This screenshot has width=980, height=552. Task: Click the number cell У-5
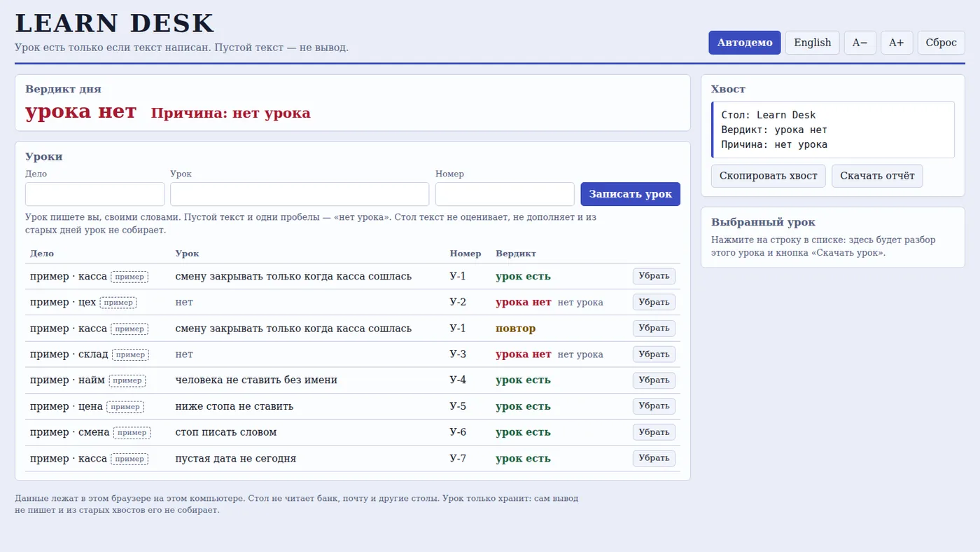458,406
